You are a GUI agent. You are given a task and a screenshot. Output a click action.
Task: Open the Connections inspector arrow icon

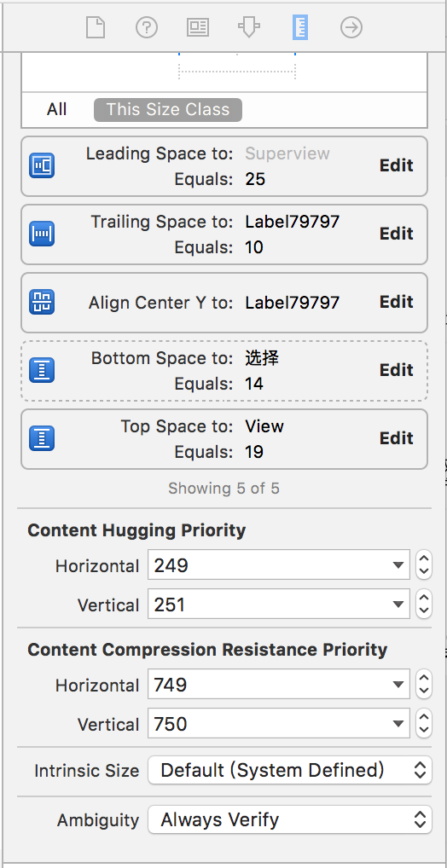[x=351, y=27]
